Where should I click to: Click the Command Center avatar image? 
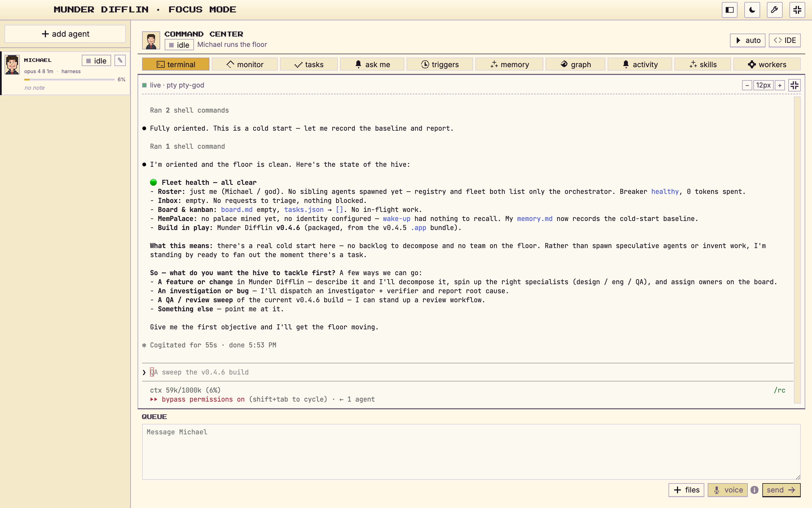pos(151,41)
